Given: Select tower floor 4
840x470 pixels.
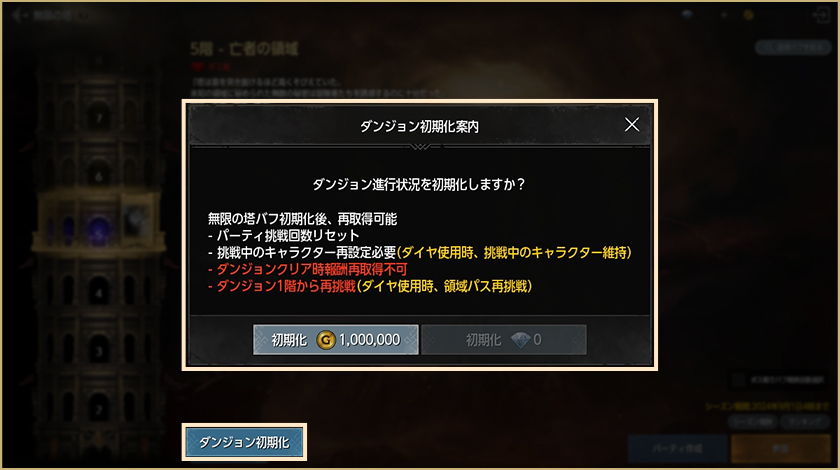Looking at the screenshot, I should pyautogui.click(x=99, y=293).
